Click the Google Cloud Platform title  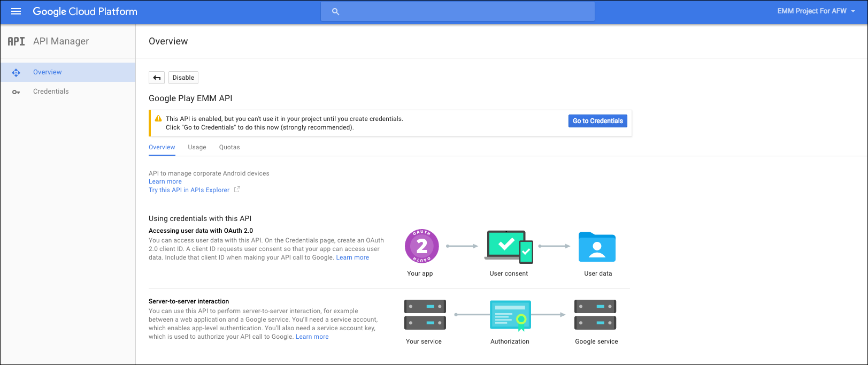[x=85, y=11]
